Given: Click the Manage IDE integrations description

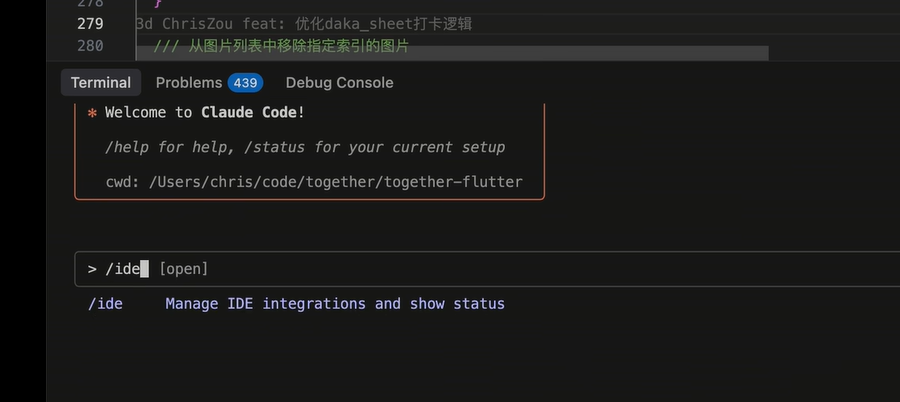Looking at the screenshot, I should 335,303.
